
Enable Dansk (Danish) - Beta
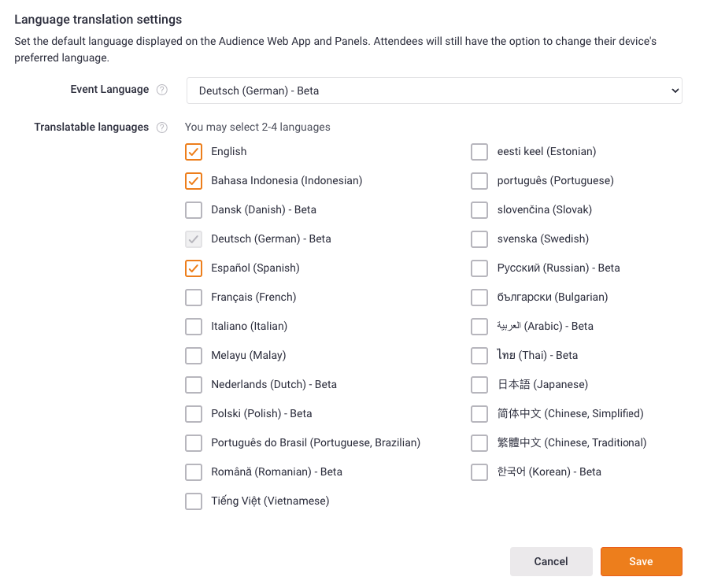194,209
